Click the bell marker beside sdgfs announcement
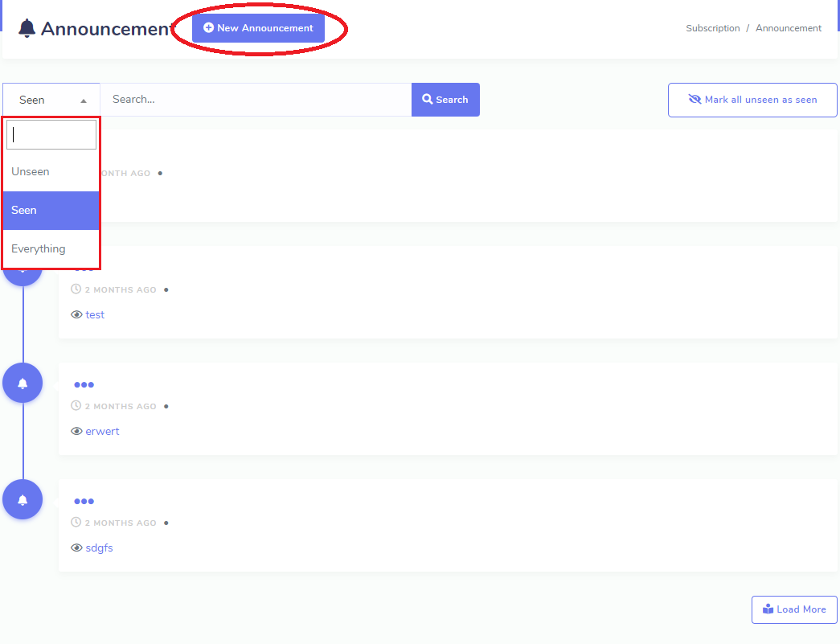Image resolution: width=840 pixels, height=644 pixels. [x=23, y=499]
